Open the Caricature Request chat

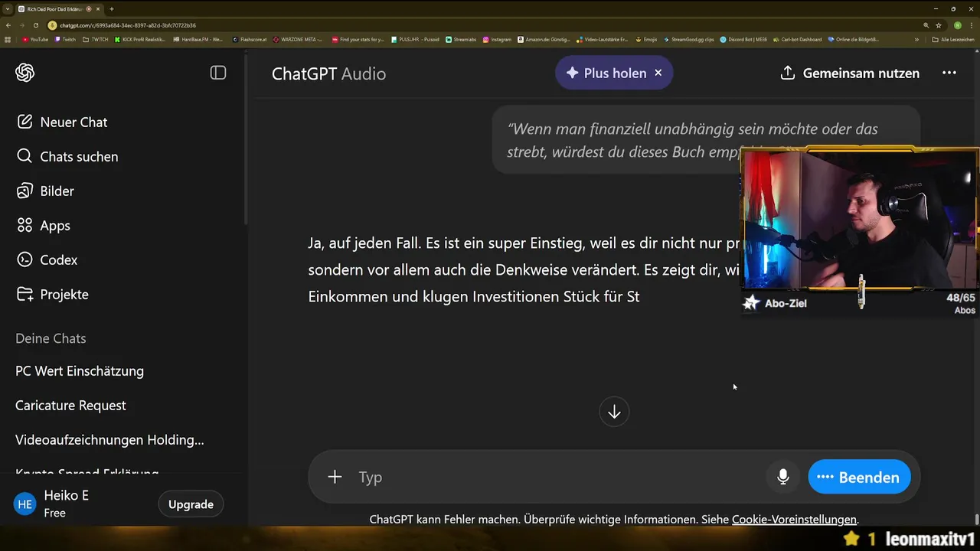click(70, 405)
